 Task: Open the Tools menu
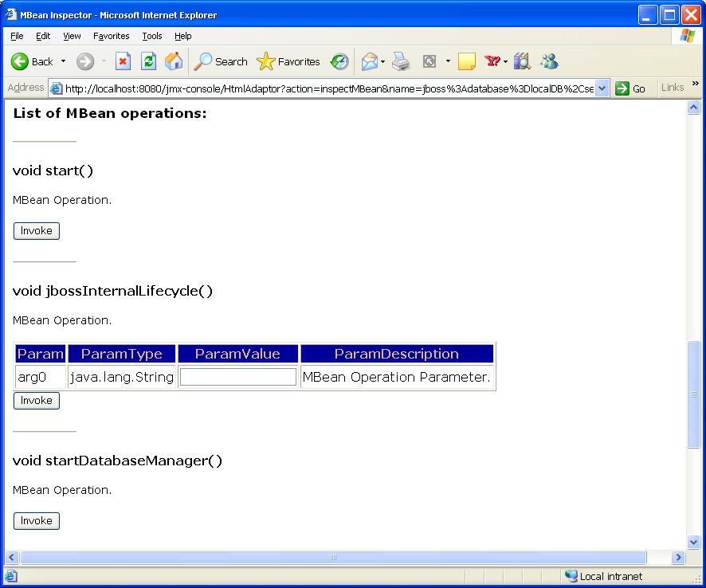(151, 36)
